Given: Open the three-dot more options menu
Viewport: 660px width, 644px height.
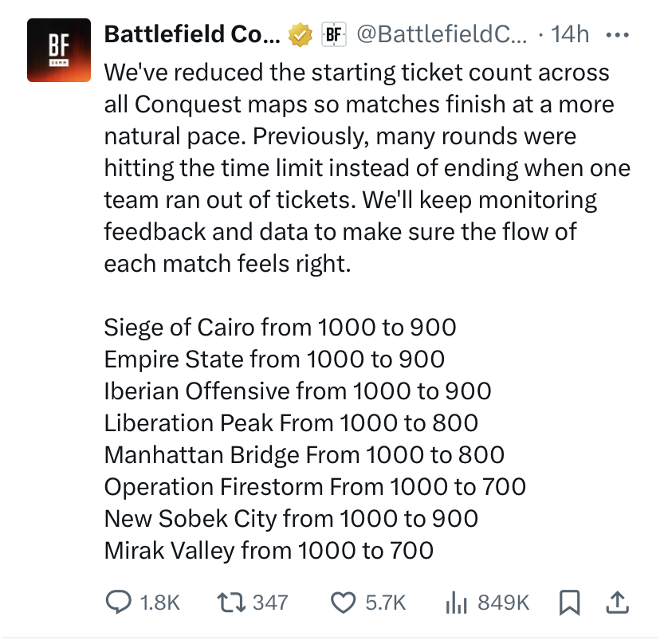Looking at the screenshot, I should point(618,34).
